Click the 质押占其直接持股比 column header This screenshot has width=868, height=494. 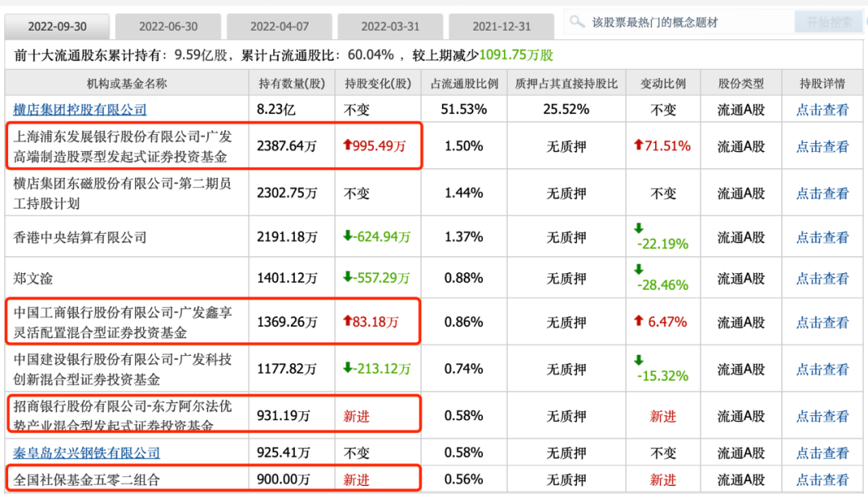pos(567,84)
